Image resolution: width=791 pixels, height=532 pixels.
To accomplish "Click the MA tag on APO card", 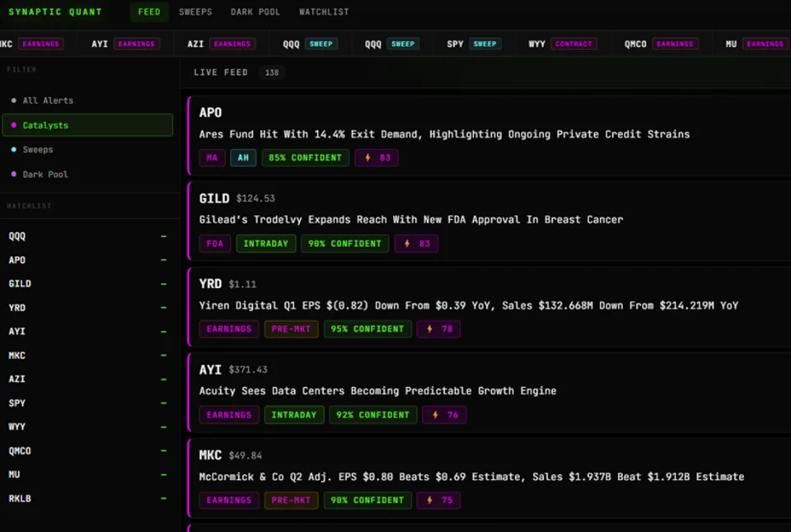I will pyautogui.click(x=212, y=158).
